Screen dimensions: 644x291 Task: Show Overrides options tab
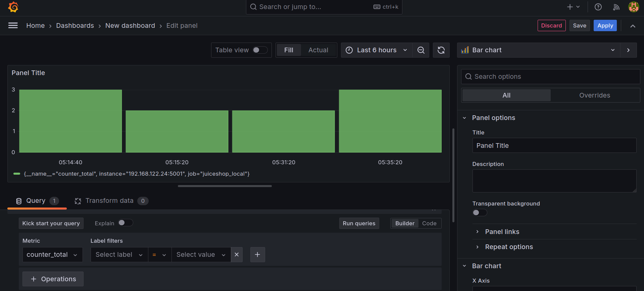pyautogui.click(x=595, y=95)
